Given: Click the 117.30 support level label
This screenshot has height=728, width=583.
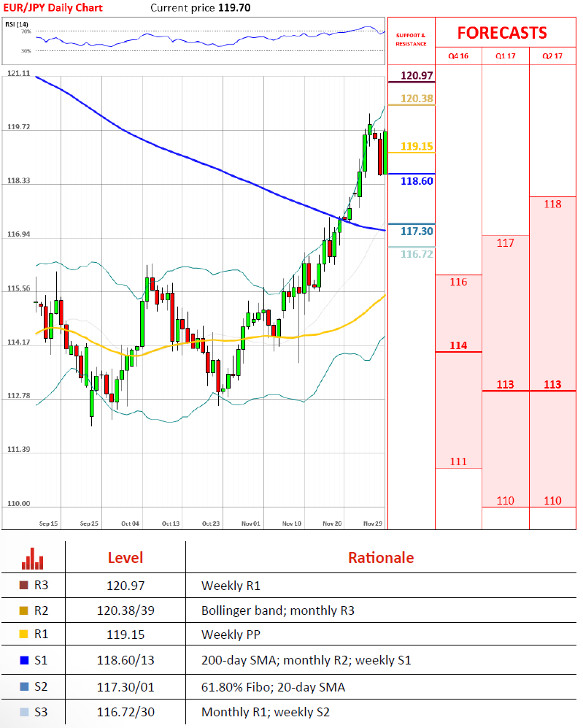Looking at the screenshot, I should coord(417,231).
